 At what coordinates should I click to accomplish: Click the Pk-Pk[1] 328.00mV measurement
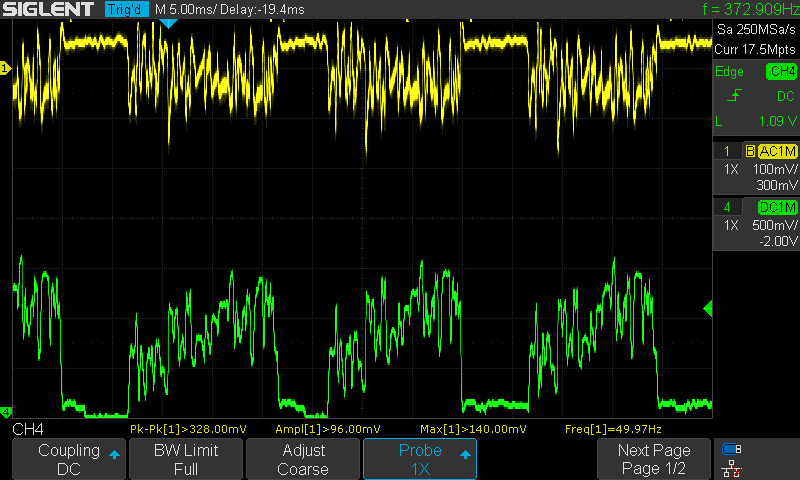click(188, 429)
